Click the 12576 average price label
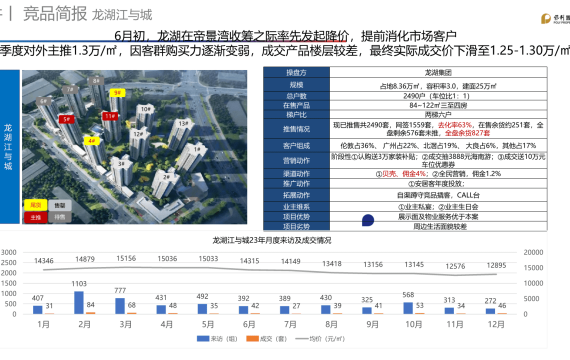This screenshot has width=570, height=360. [x=455, y=266]
